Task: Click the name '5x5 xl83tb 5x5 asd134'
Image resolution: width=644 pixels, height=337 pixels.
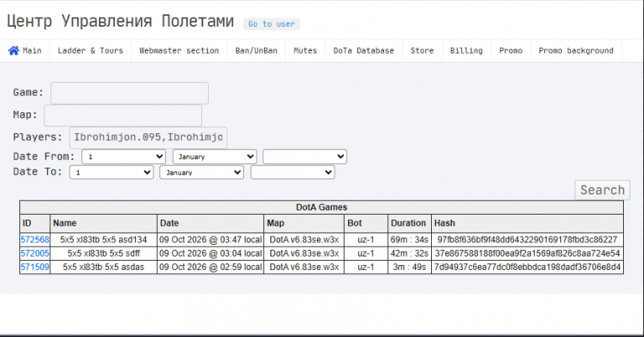Action: click(103, 240)
